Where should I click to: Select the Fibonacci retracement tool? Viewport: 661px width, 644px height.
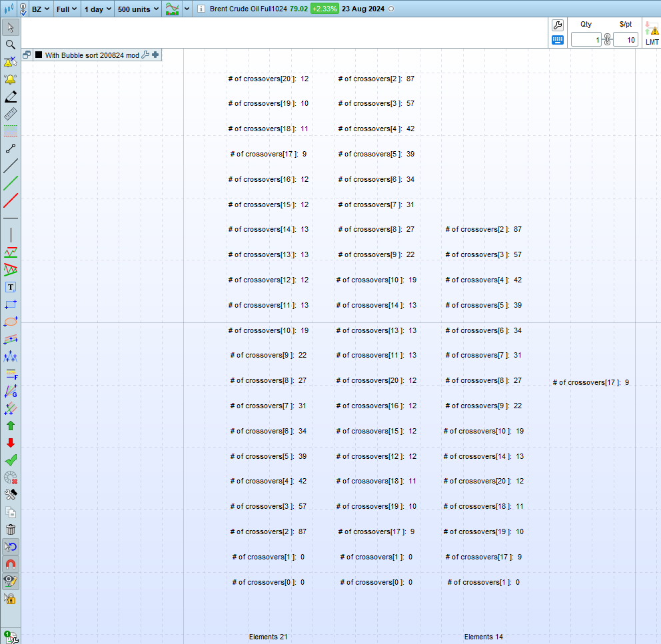click(11, 374)
